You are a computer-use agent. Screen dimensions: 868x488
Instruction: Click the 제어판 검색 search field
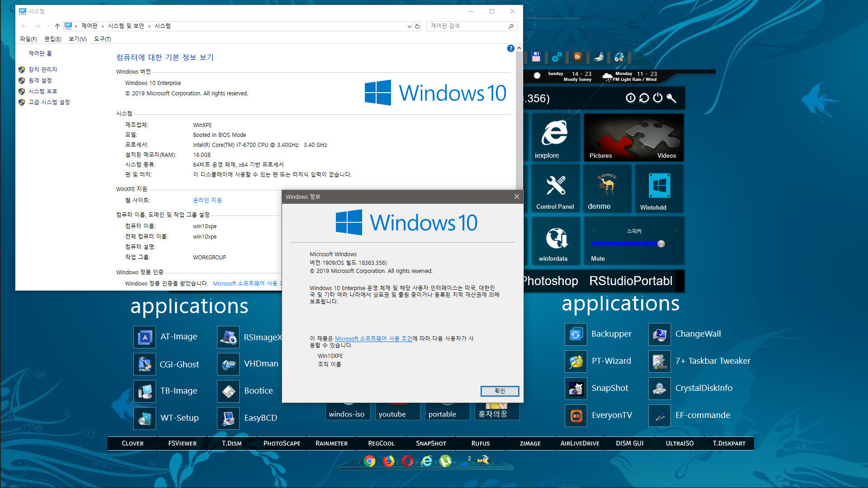point(472,26)
